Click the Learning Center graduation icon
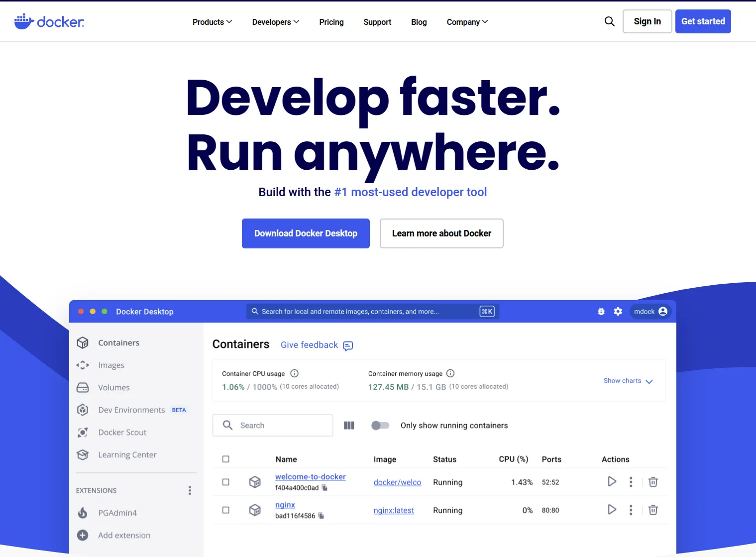This screenshot has width=756, height=557. coord(83,454)
